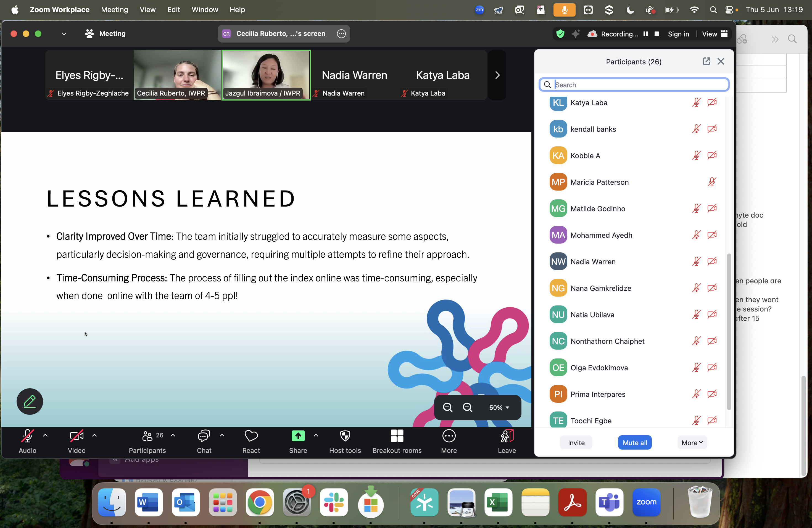The width and height of the screenshot is (812, 528).
Task: Leave the meeting
Action: coord(507,441)
